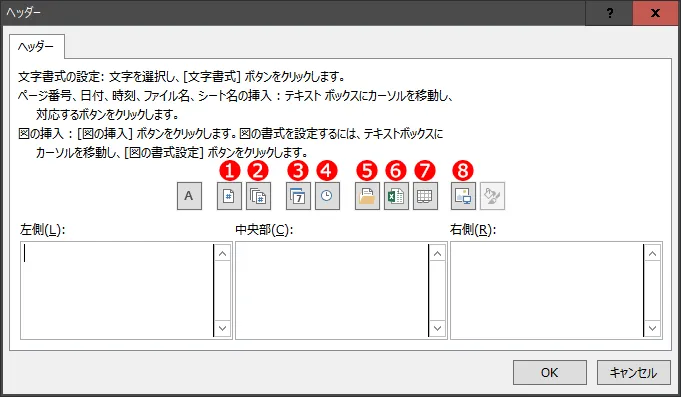Insert the file name
This screenshot has height=397, width=681.
[x=396, y=196]
